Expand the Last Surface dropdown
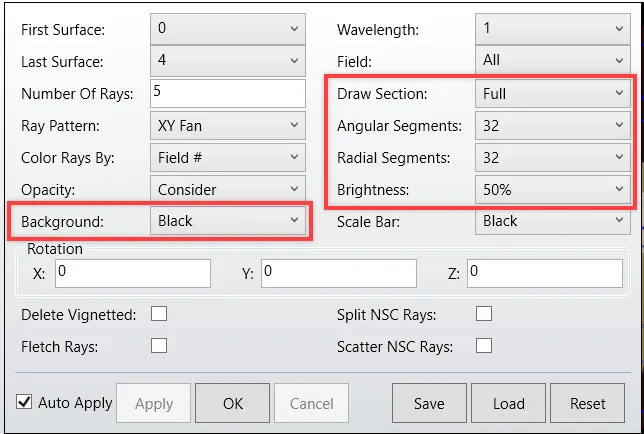The image size is (644, 434). click(x=227, y=61)
